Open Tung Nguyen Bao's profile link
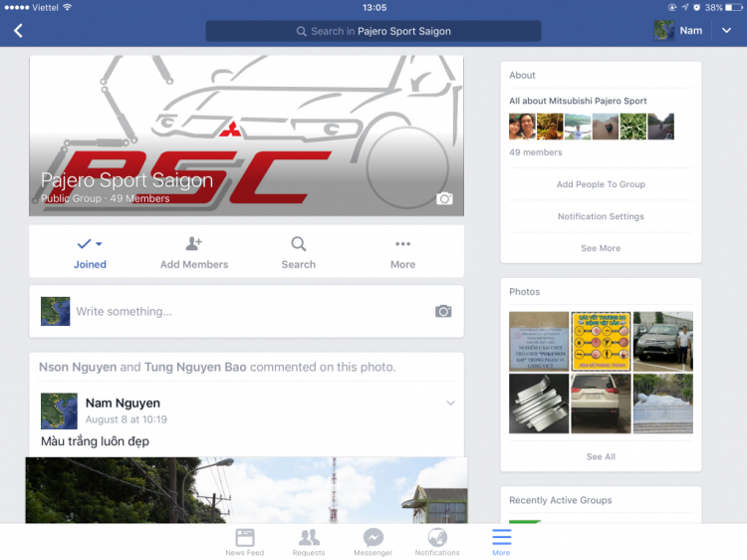The width and height of the screenshot is (747, 560). click(x=195, y=367)
